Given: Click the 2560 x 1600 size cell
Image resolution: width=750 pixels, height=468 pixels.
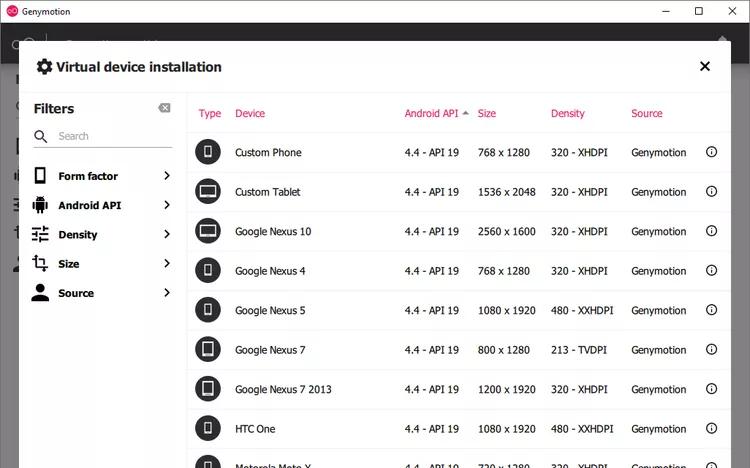Looking at the screenshot, I should (x=507, y=232).
